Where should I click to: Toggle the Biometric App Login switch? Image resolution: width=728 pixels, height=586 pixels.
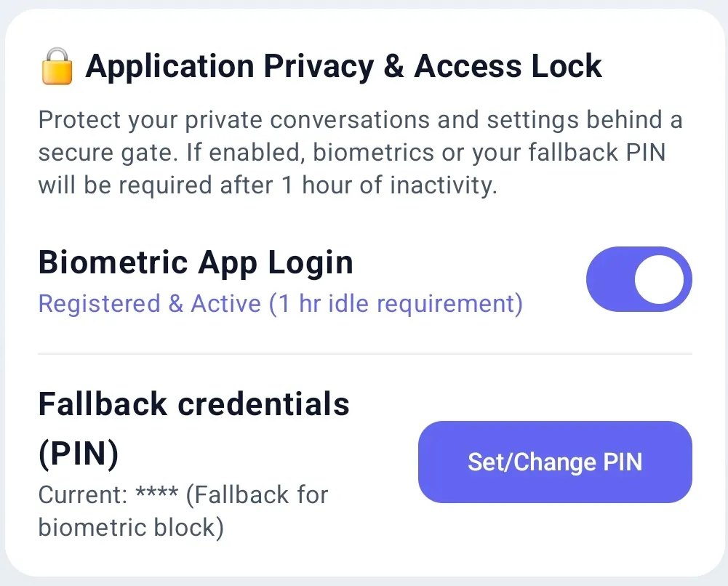pyautogui.click(x=639, y=279)
